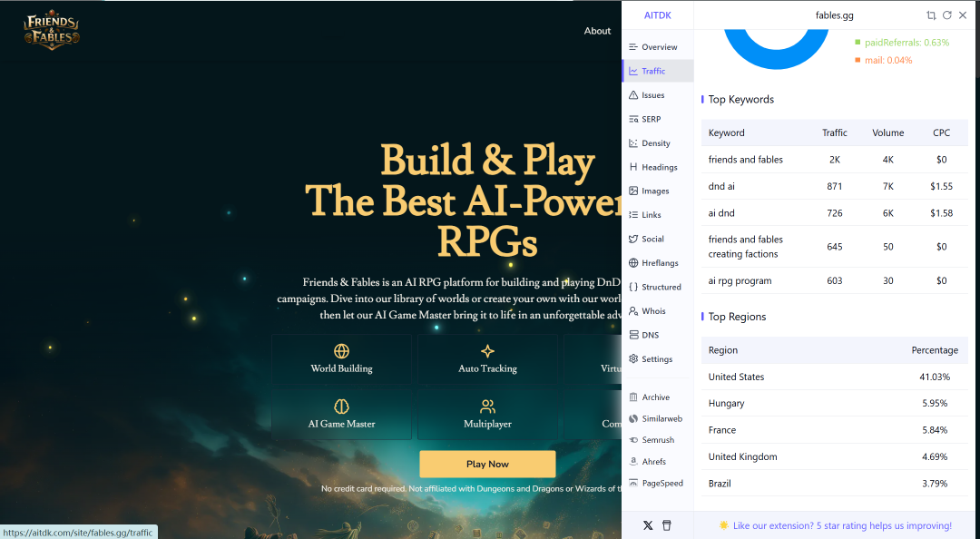Click the Multiplayer feature card

tap(487, 415)
